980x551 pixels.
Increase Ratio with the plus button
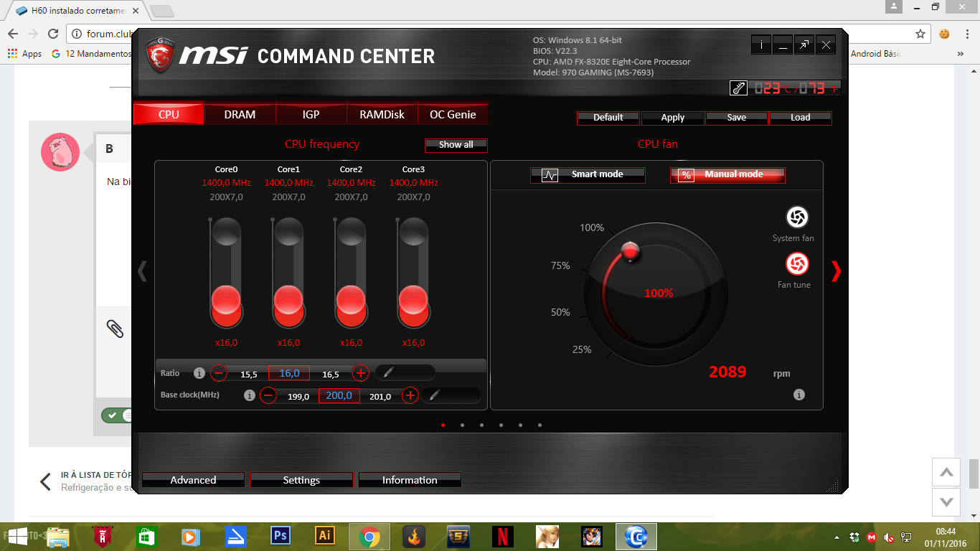click(x=361, y=373)
